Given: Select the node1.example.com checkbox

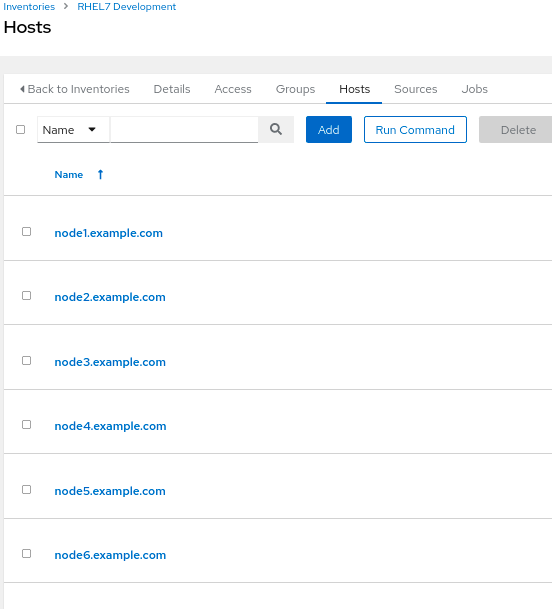Looking at the screenshot, I should (x=26, y=232).
